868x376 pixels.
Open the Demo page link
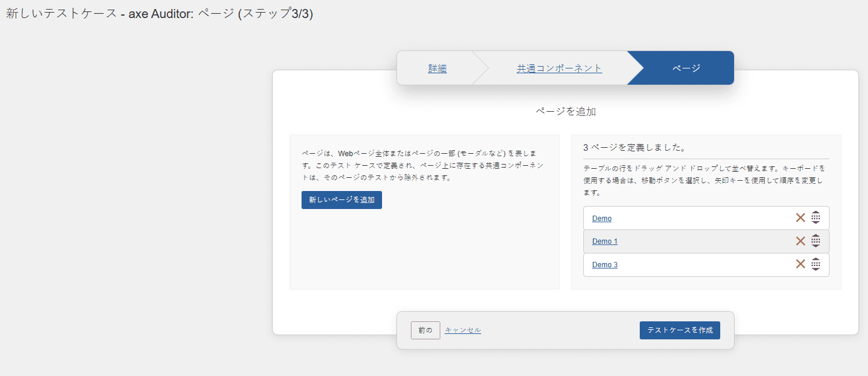[602, 219]
